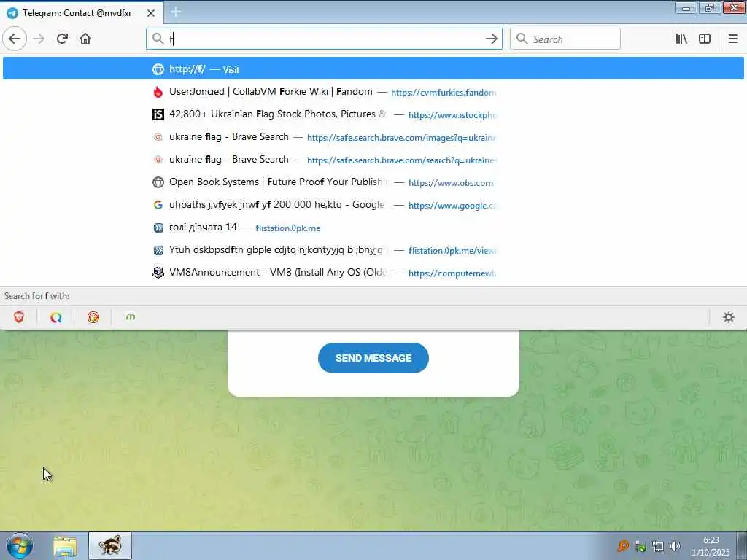
Task: Open the Library bookshelf icon
Action: tap(682, 39)
